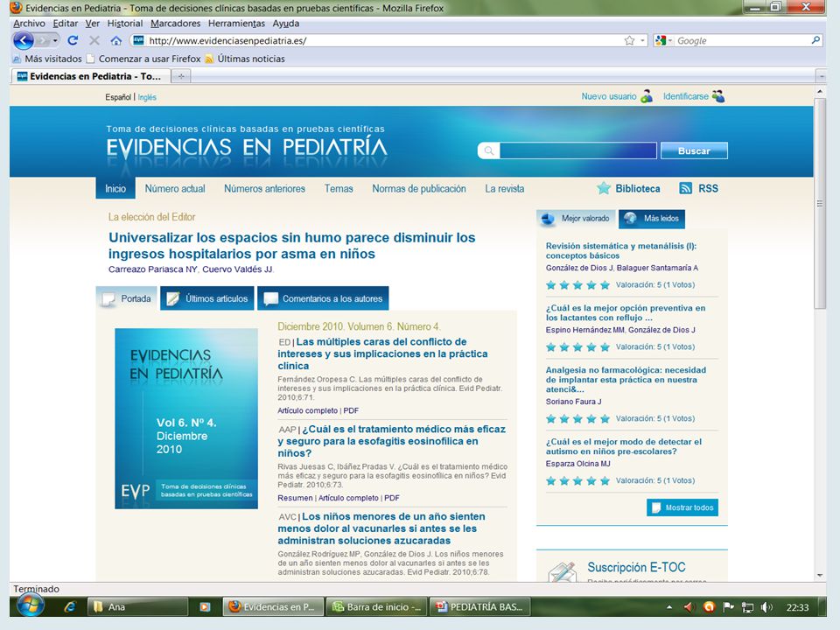Open Normas de publicación tab

pos(419,189)
